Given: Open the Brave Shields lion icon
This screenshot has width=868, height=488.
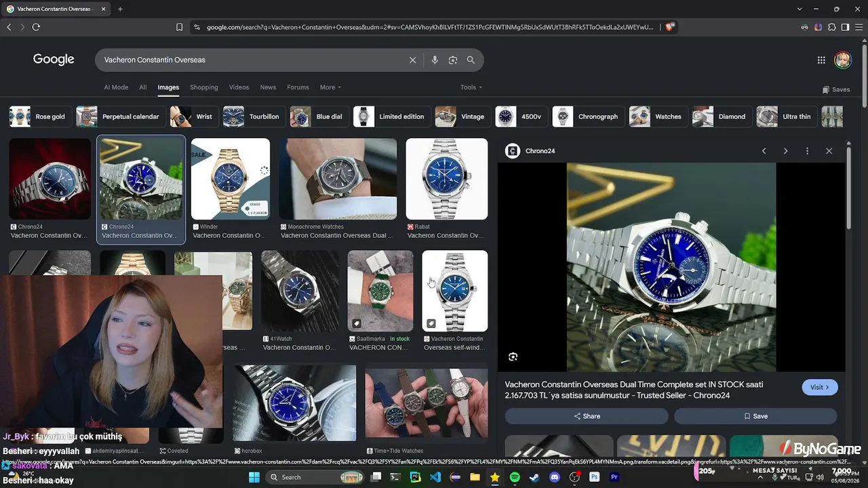Looking at the screenshot, I should [x=669, y=27].
